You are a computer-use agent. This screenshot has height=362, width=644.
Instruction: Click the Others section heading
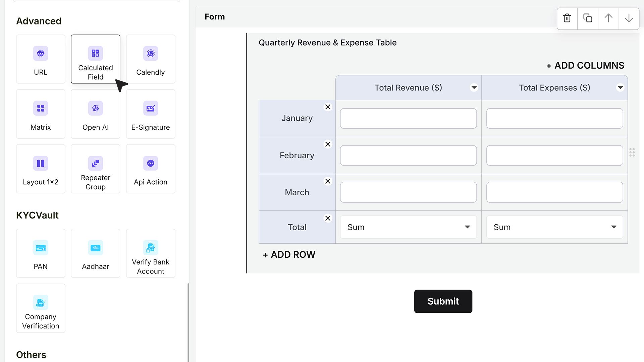tap(31, 355)
